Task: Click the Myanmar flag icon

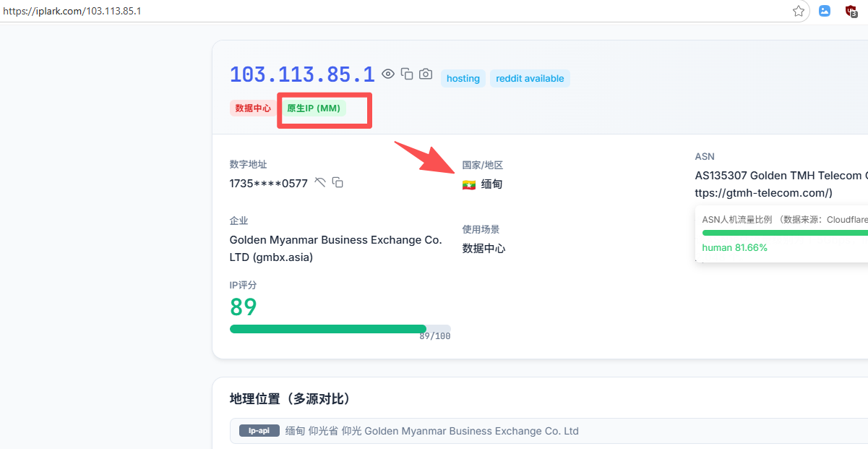Action: tap(469, 184)
